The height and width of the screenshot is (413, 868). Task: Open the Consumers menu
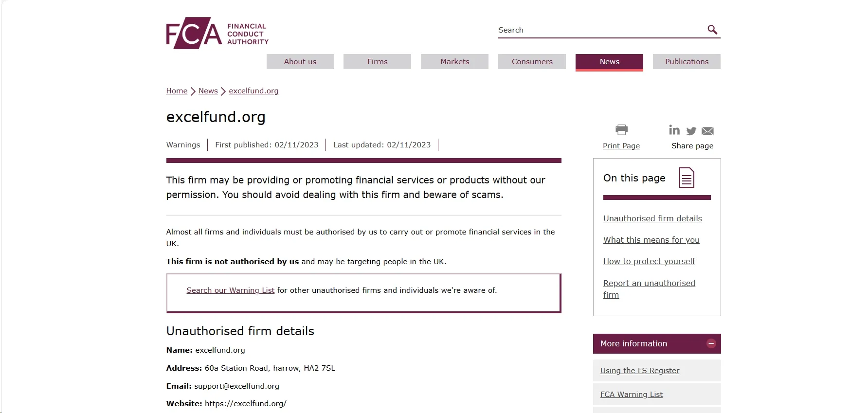(x=532, y=62)
